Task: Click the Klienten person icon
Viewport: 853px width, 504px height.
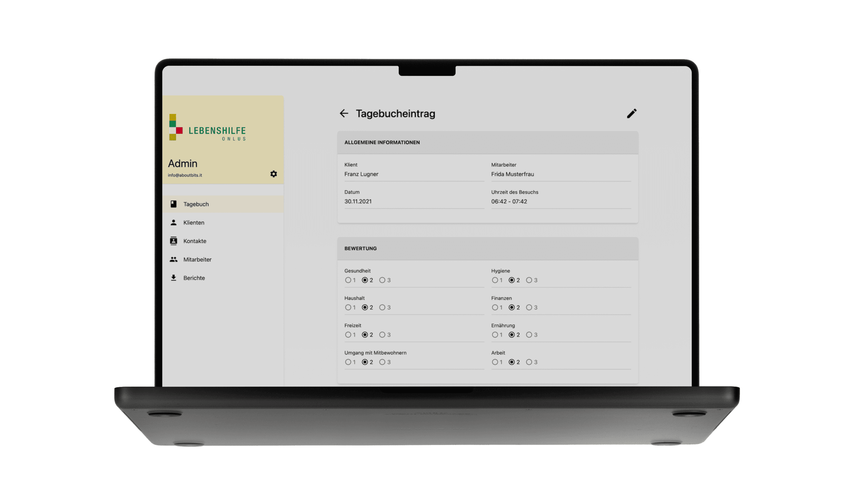Action: 174,222
